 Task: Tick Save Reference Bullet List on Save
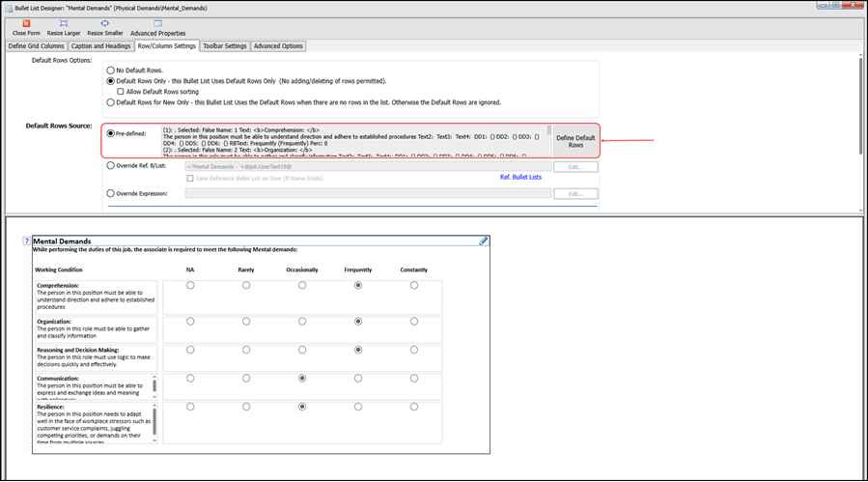coord(190,179)
